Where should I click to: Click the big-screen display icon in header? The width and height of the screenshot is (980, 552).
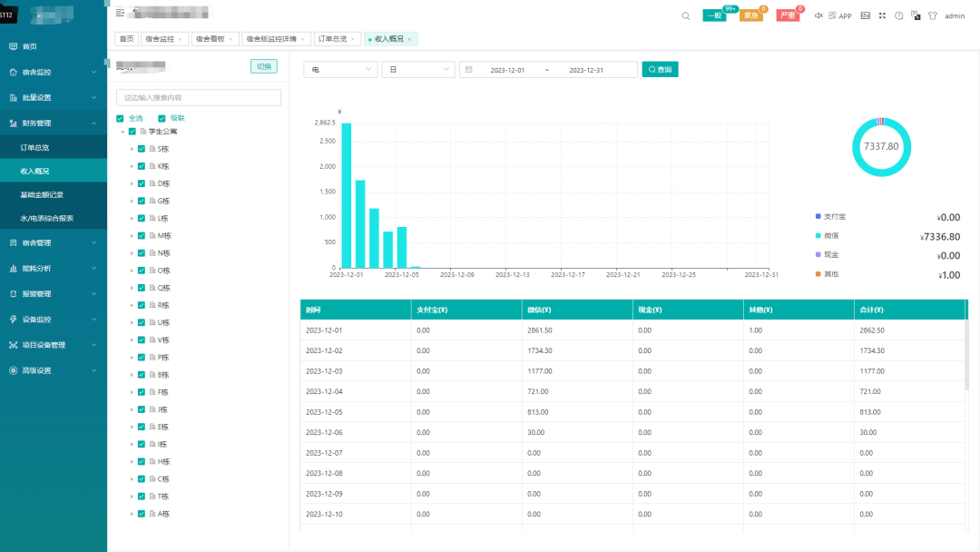coord(865,15)
